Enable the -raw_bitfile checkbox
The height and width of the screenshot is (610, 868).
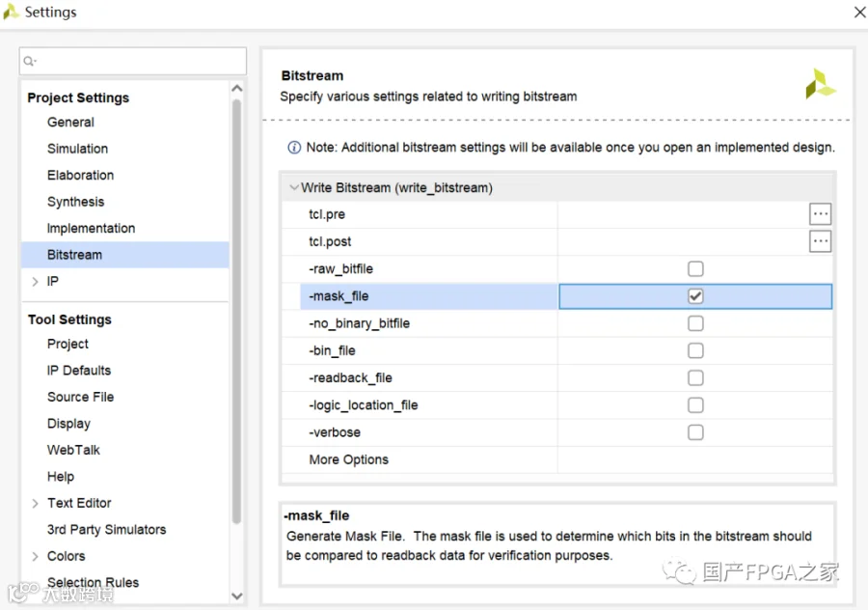pyautogui.click(x=695, y=268)
